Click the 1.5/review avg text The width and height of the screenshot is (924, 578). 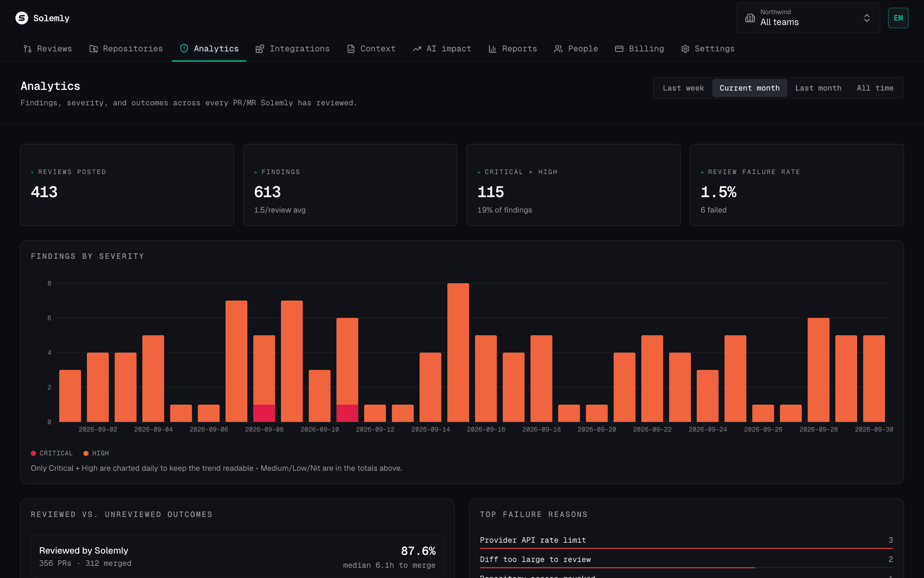[280, 210]
